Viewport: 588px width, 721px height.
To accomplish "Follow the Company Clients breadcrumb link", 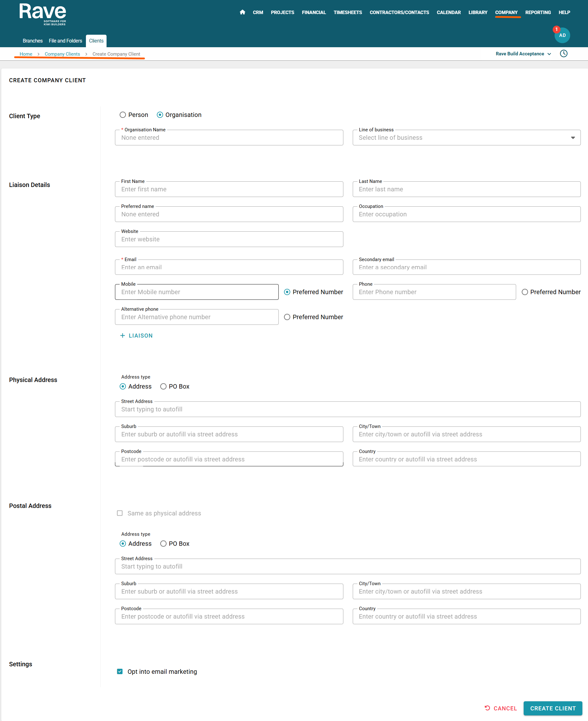I will pyautogui.click(x=62, y=54).
